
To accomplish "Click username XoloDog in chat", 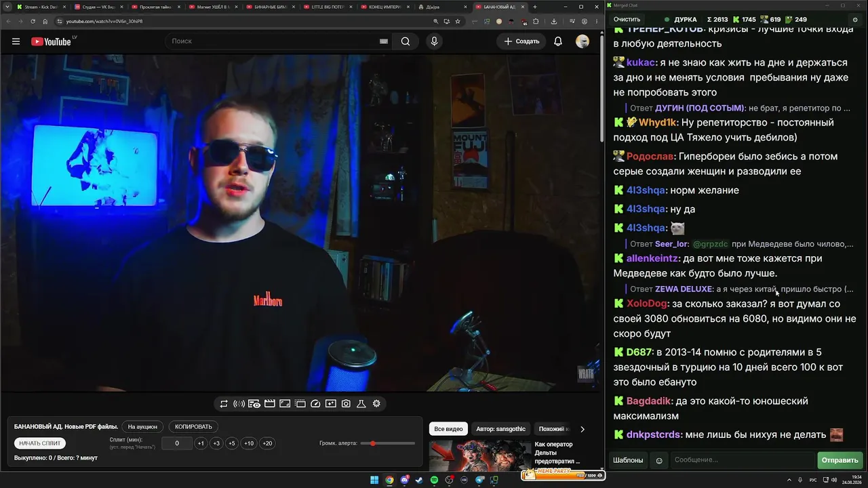I will point(647,304).
